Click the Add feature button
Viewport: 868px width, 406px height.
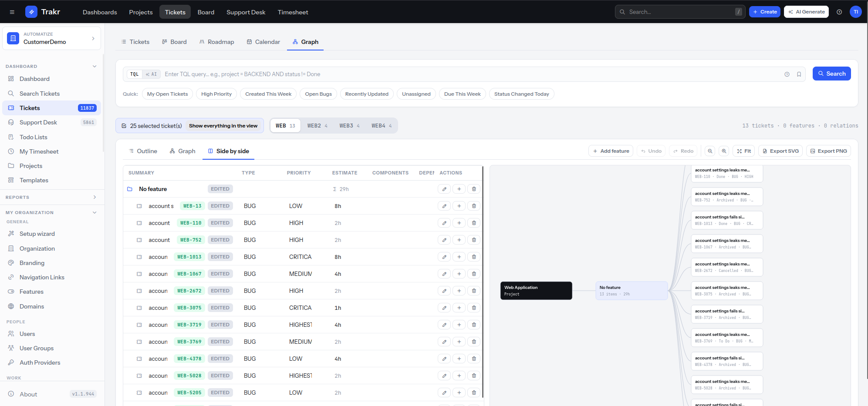611,151
